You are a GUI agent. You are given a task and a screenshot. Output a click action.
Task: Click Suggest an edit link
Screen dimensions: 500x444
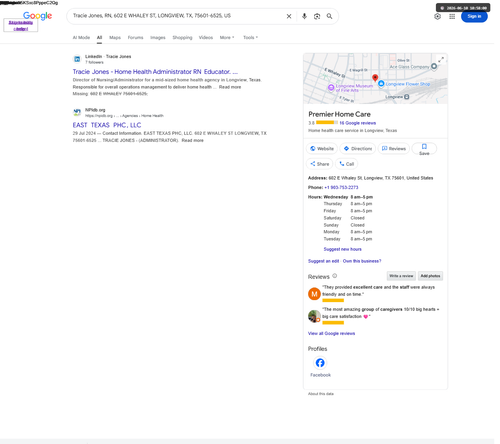pyautogui.click(x=323, y=261)
